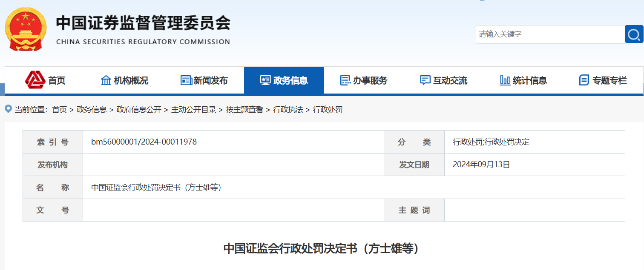Click the date 2024年09月13日
The width and height of the screenshot is (644, 270).
point(481,165)
